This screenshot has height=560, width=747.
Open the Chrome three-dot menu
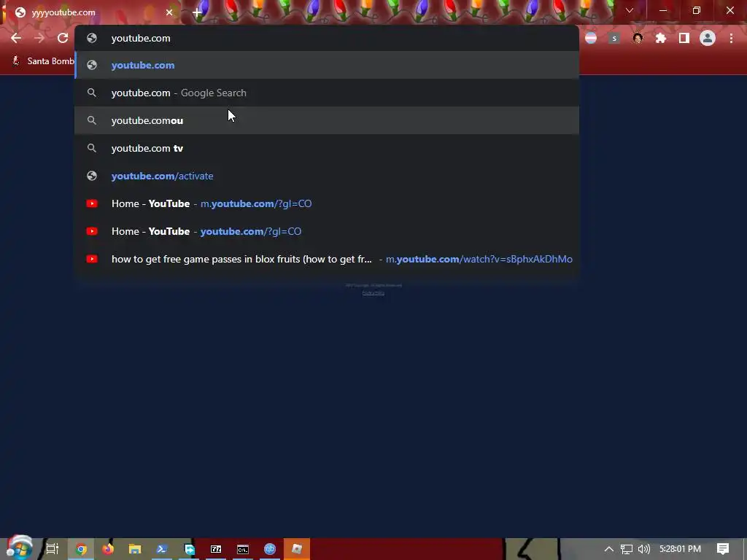[731, 38]
